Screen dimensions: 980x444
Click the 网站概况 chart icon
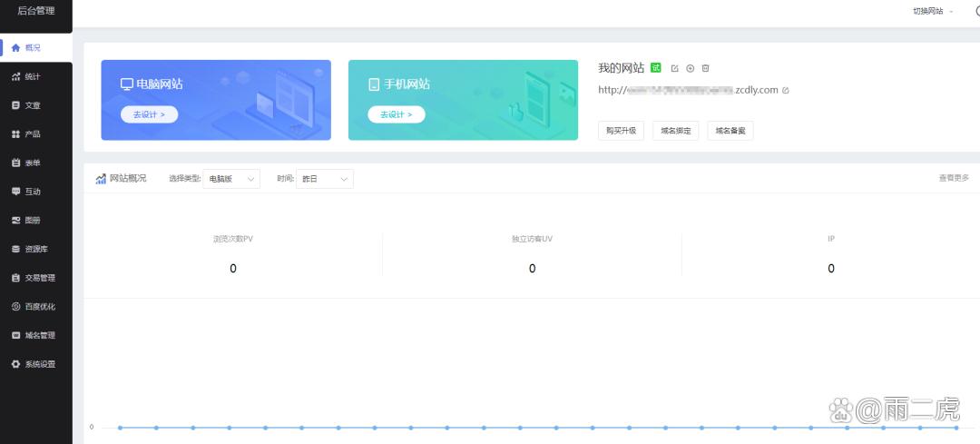[x=101, y=179]
